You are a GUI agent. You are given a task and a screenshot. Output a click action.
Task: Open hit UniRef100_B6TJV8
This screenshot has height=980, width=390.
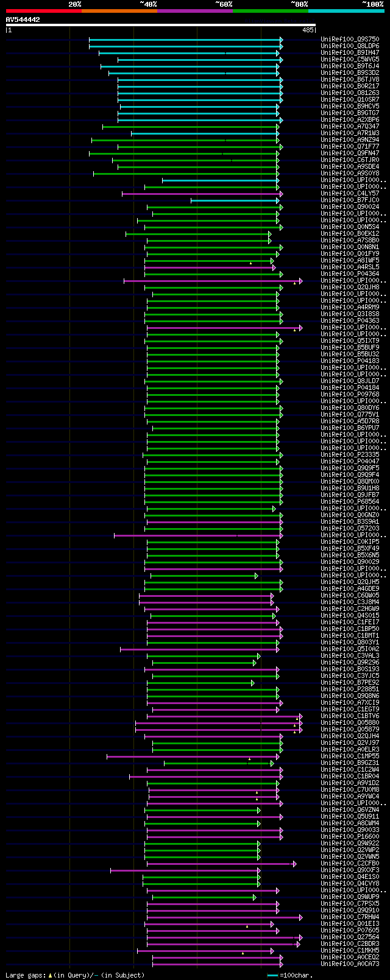coord(350,80)
